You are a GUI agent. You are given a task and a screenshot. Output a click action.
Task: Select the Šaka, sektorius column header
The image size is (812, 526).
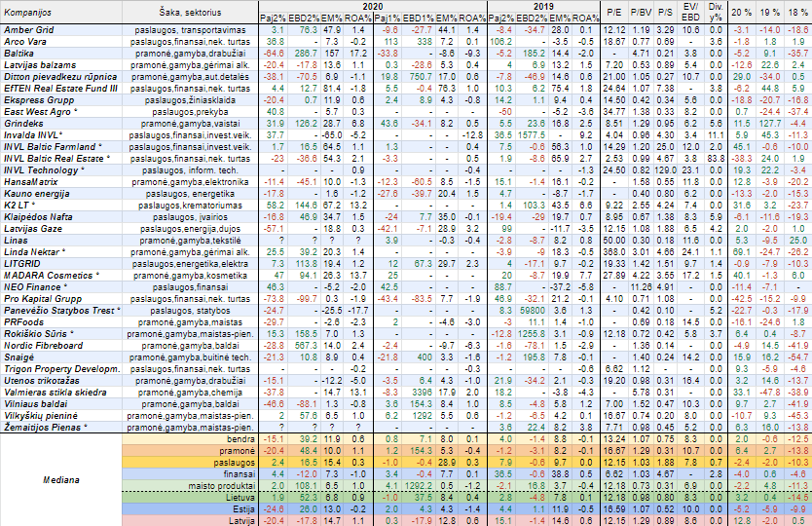(x=190, y=12)
